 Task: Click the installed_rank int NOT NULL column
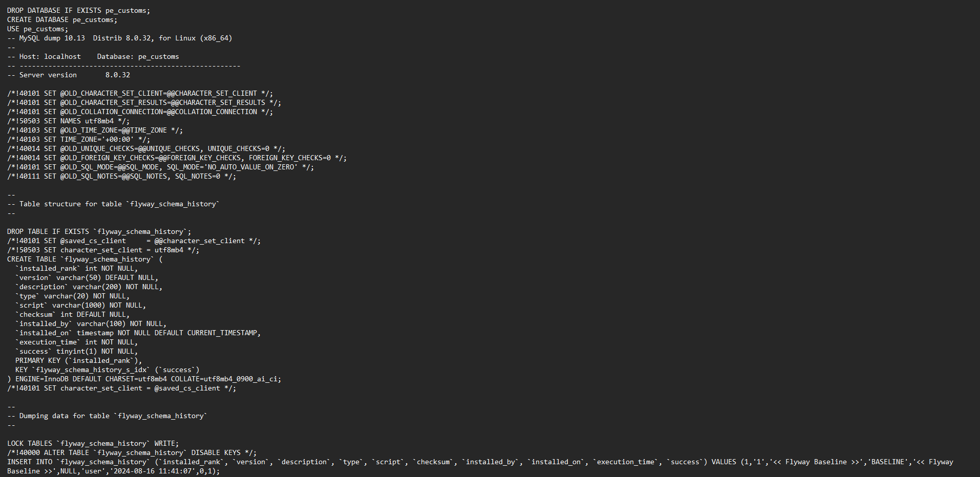[x=77, y=268]
